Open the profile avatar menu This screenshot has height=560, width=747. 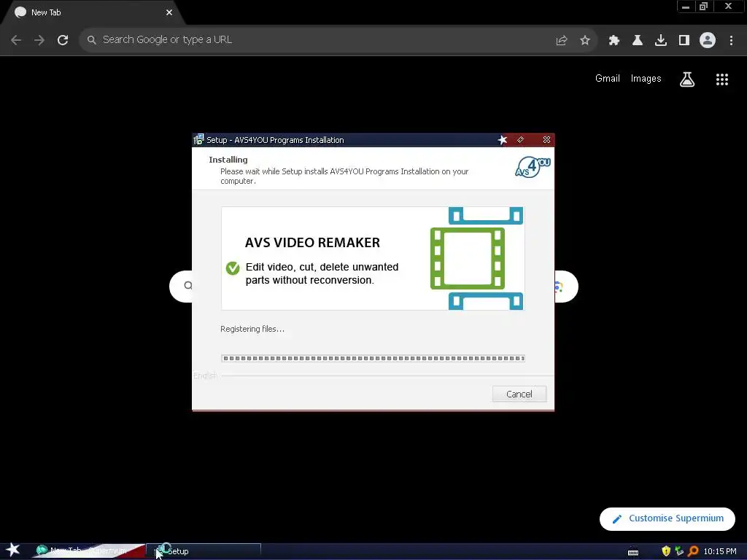[708, 41]
